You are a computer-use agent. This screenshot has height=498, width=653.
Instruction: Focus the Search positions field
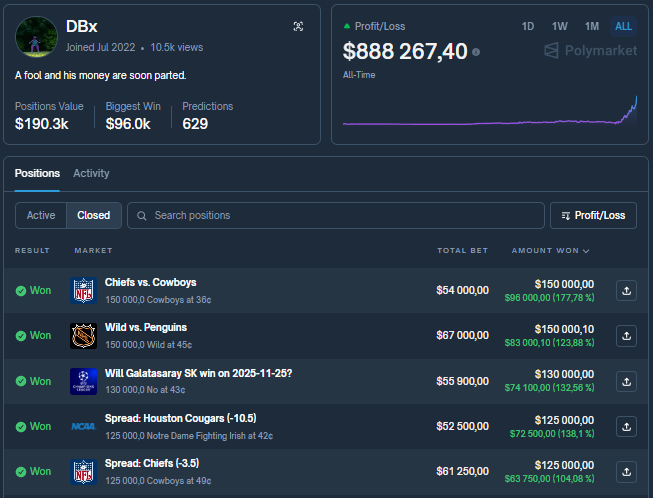click(336, 216)
